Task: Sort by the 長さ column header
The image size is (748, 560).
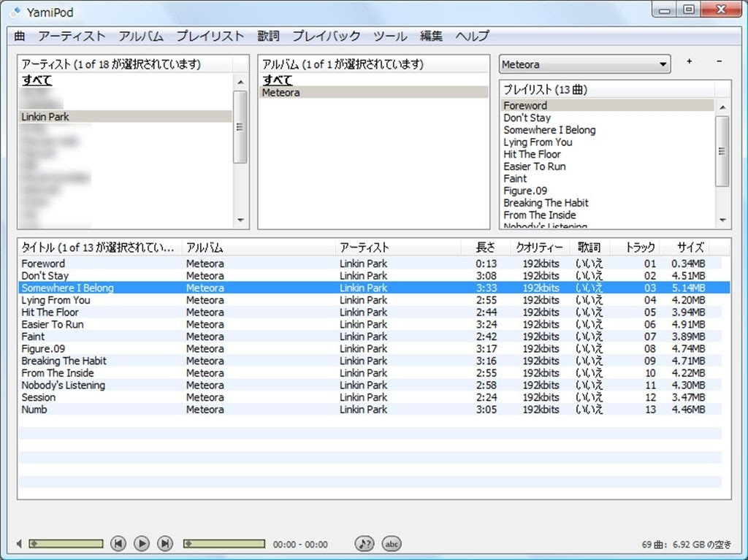Action: 486,247
